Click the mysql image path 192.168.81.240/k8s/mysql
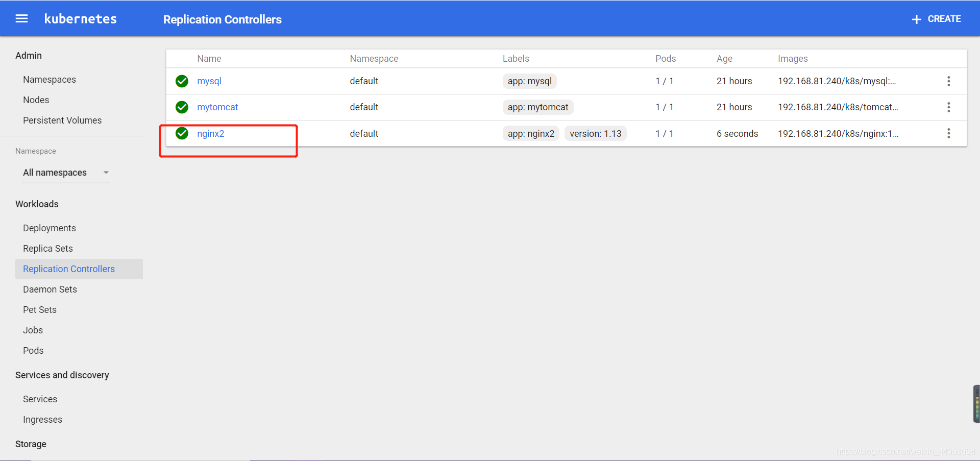 [x=837, y=81]
